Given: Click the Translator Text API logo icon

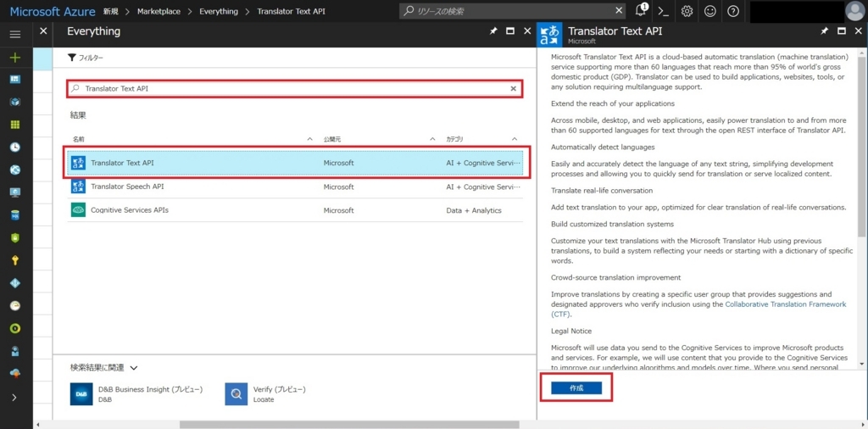Looking at the screenshot, I should 549,35.
